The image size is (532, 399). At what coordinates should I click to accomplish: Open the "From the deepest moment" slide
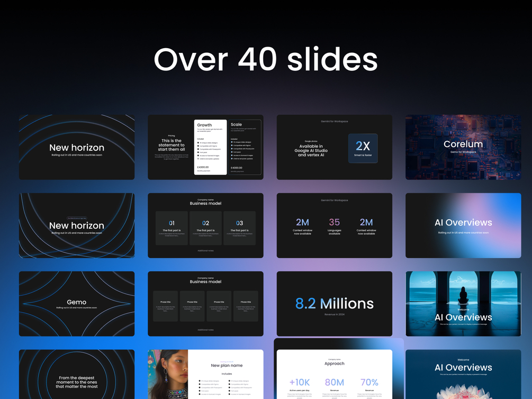(x=77, y=374)
